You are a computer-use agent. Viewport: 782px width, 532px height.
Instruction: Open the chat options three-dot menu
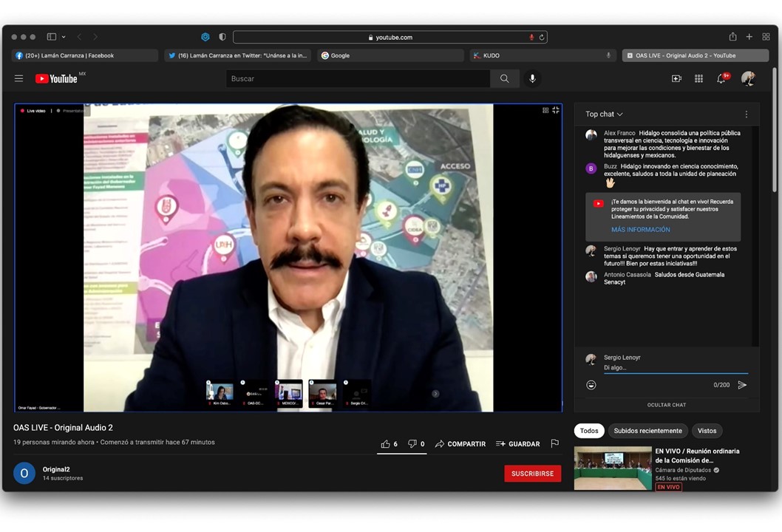[x=746, y=115]
